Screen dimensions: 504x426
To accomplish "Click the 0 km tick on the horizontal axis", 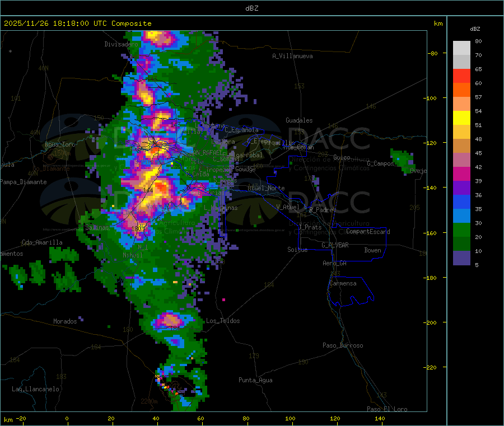I will click(67, 419).
